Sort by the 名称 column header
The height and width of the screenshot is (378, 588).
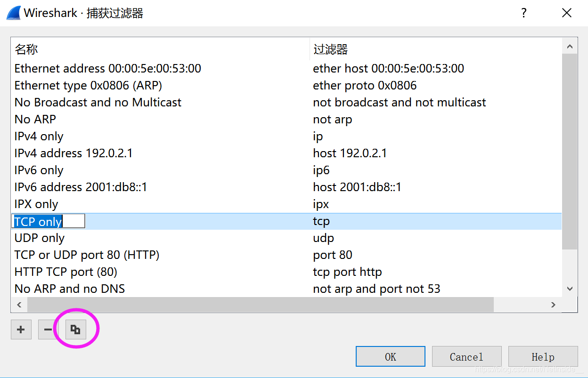(160, 49)
